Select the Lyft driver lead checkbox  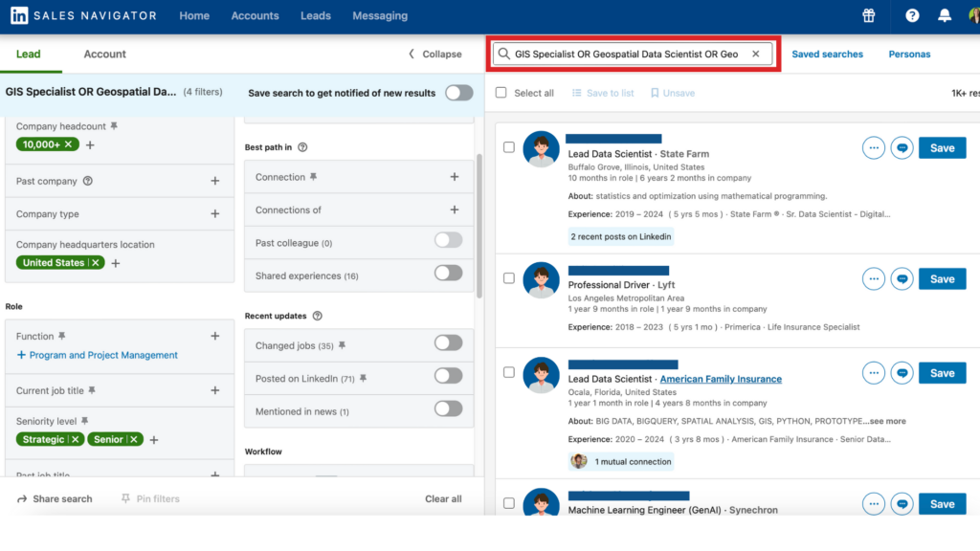coord(509,278)
